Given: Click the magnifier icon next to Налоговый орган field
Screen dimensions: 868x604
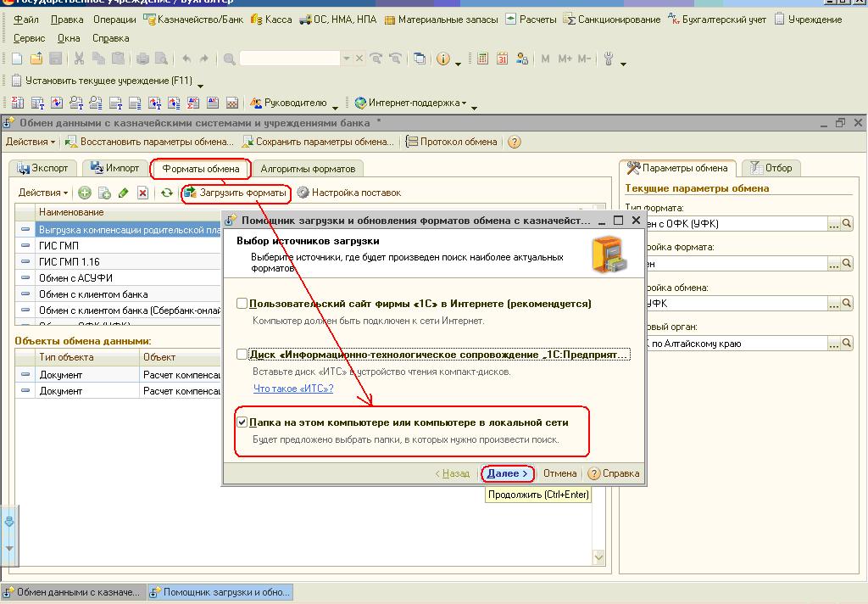Looking at the screenshot, I should [846, 344].
